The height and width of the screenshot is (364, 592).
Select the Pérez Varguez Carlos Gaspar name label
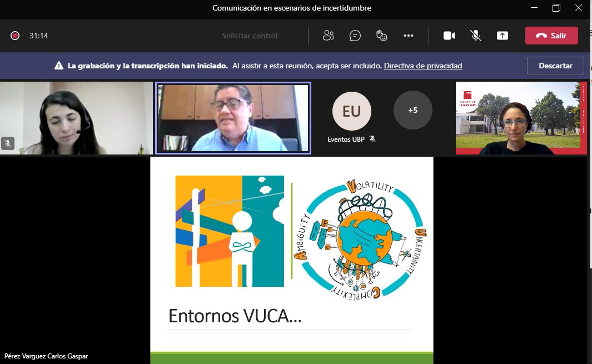pyautogui.click(x=46, y=356)
